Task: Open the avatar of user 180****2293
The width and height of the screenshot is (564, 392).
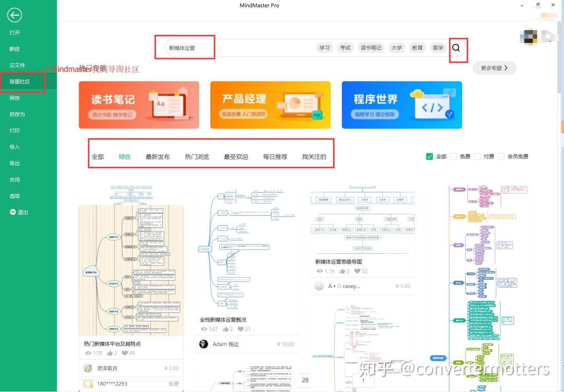Action: [x=88, y=384]
